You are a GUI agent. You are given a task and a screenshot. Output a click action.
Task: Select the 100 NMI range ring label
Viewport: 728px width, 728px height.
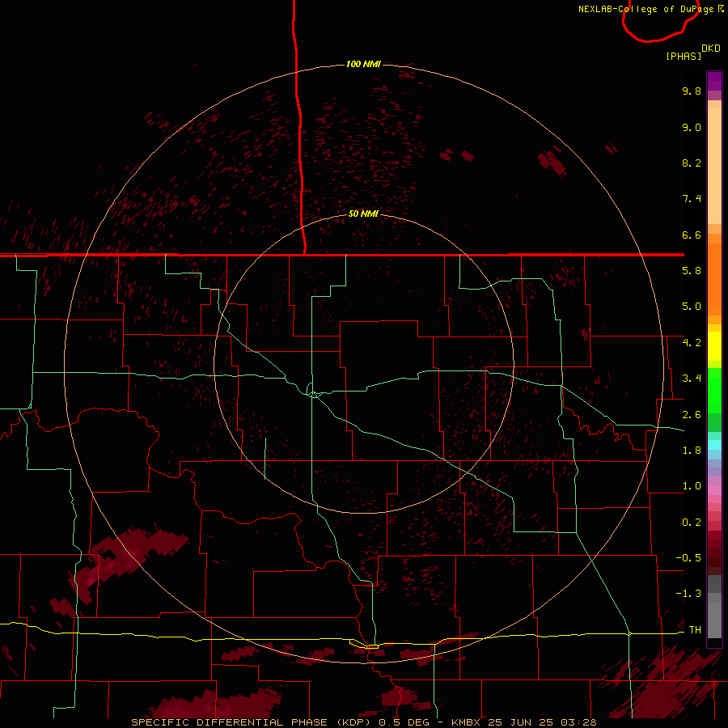363,64
